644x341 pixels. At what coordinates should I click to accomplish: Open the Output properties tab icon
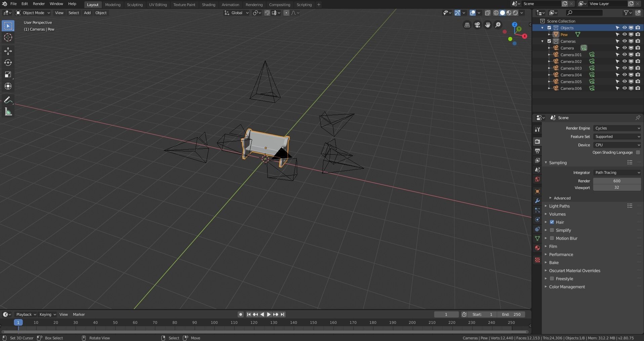point(537,151)
